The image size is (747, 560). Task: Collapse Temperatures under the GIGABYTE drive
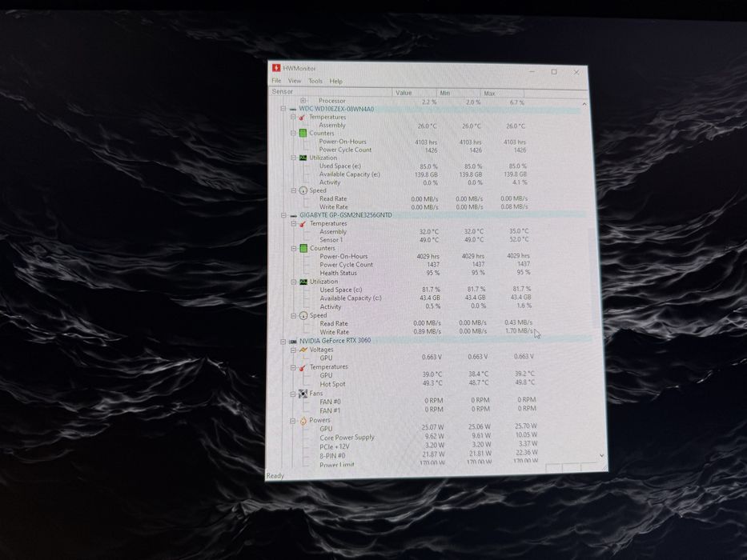tap(294, 224)
